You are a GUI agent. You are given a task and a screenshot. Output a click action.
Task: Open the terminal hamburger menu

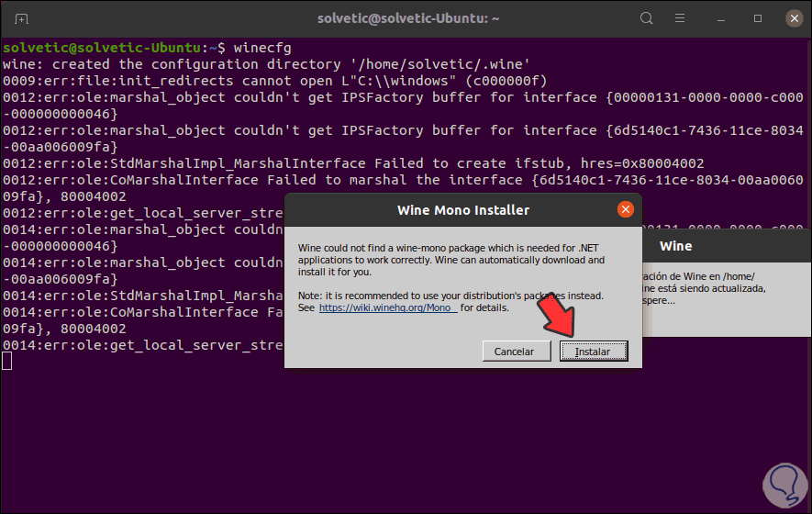coord(680,18)
